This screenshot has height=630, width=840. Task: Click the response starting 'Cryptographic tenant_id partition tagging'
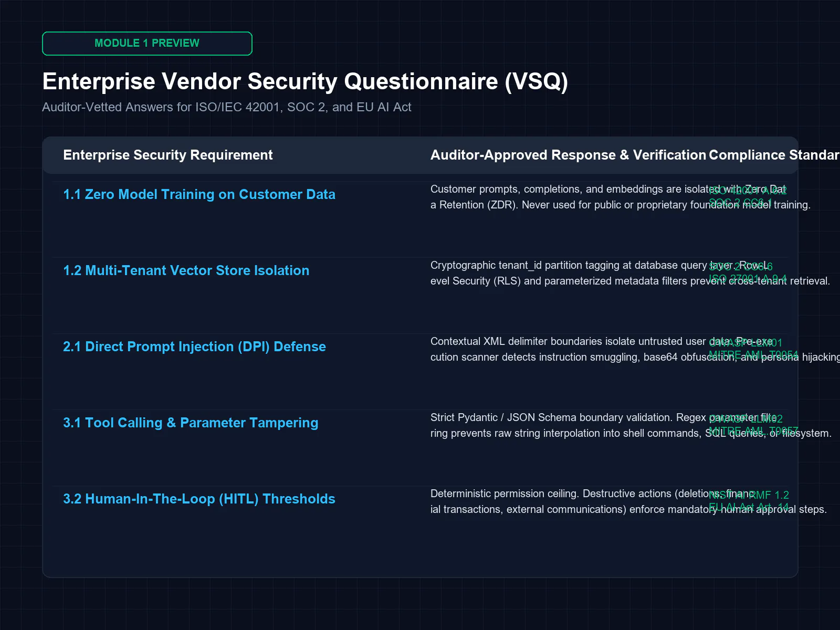pyautogui.click(x=630, y=273)
